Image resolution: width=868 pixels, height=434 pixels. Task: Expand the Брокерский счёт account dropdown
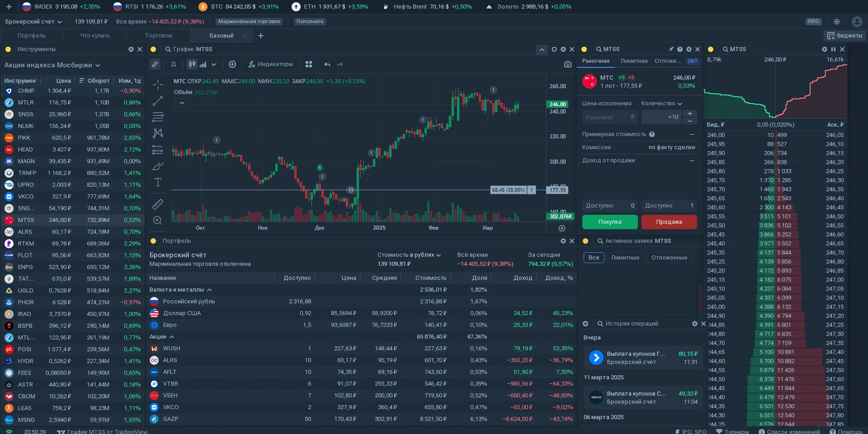(x=34, y=22)
